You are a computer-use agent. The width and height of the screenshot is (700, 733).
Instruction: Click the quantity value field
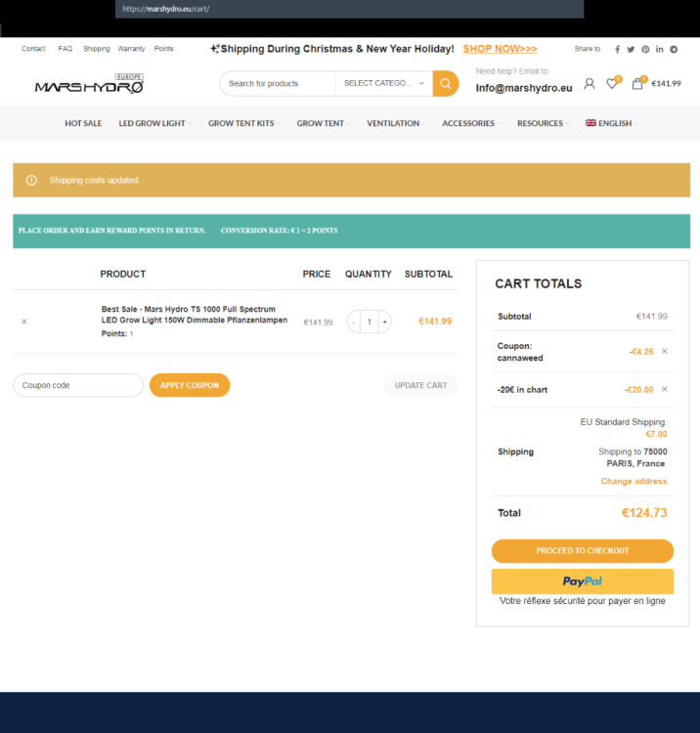pos(370,323)
